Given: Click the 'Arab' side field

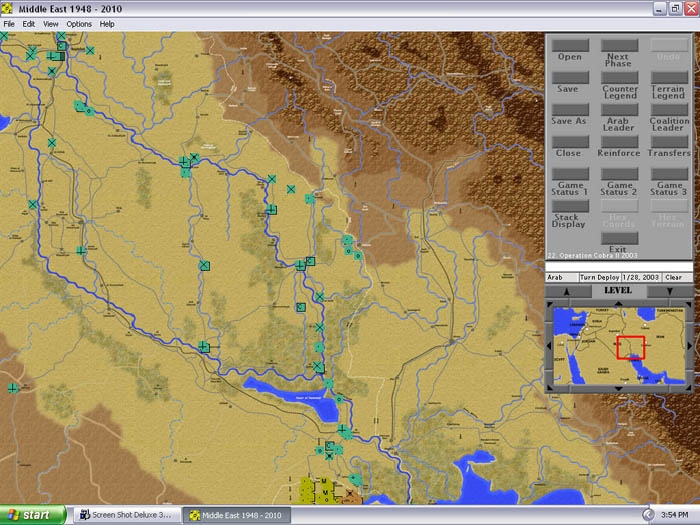Looking at the screenshot, I should [x=562, y=277].
